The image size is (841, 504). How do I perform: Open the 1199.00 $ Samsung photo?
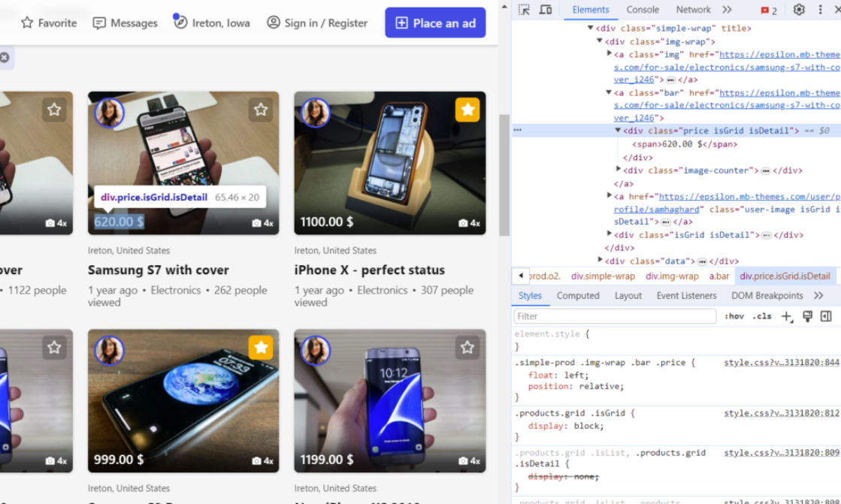tap(390, 400)
